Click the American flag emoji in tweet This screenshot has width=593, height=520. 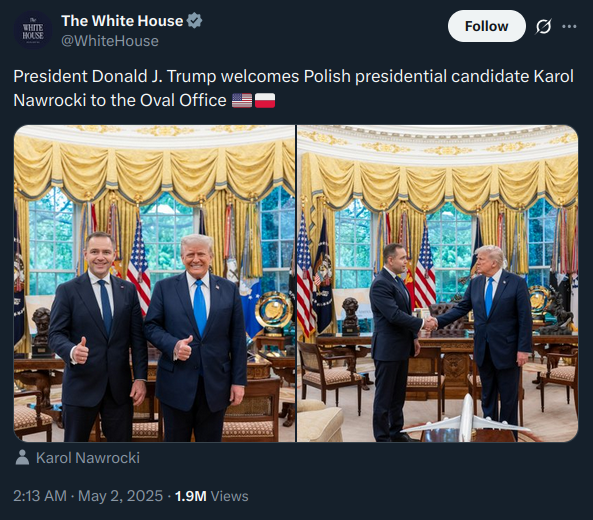(242, 101)
